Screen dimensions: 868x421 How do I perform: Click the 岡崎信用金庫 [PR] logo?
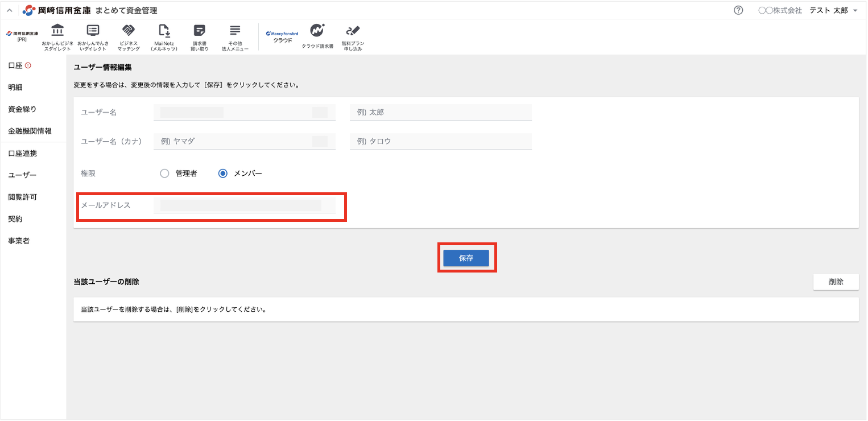22,36
